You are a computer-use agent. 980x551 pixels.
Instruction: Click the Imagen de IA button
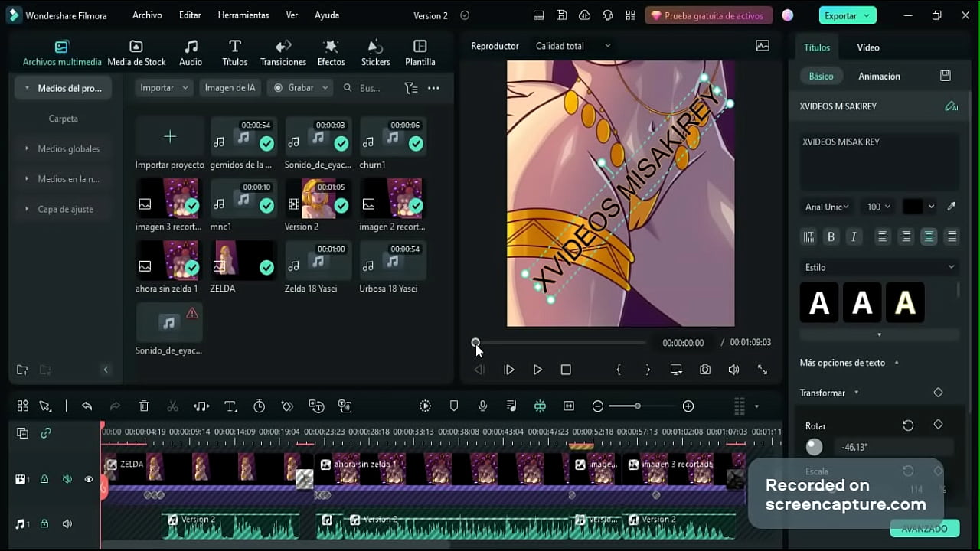230,88
